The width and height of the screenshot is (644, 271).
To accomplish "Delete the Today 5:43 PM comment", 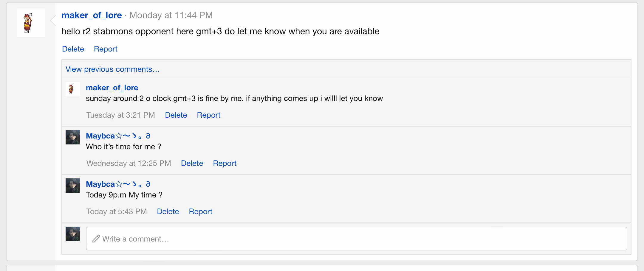I will click(168, 211).
